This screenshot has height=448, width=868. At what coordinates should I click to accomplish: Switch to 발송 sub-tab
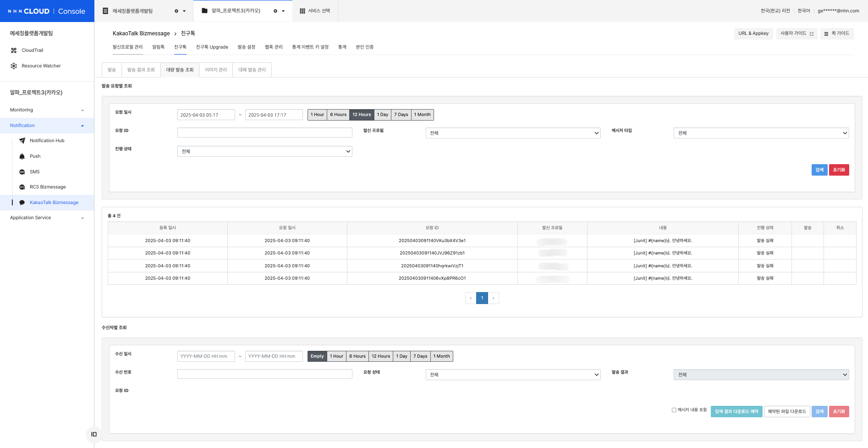[111, 70]
